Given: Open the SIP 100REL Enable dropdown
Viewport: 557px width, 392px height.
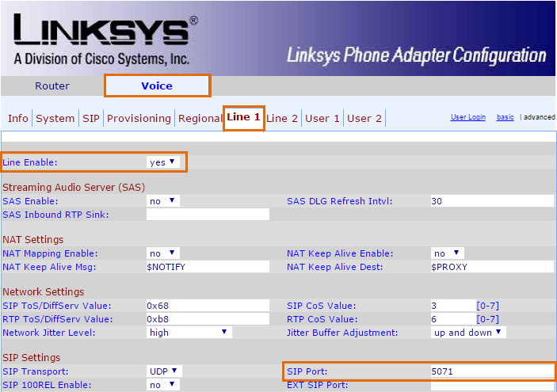Looking at the screenshot, I should (x=162, y=385).
